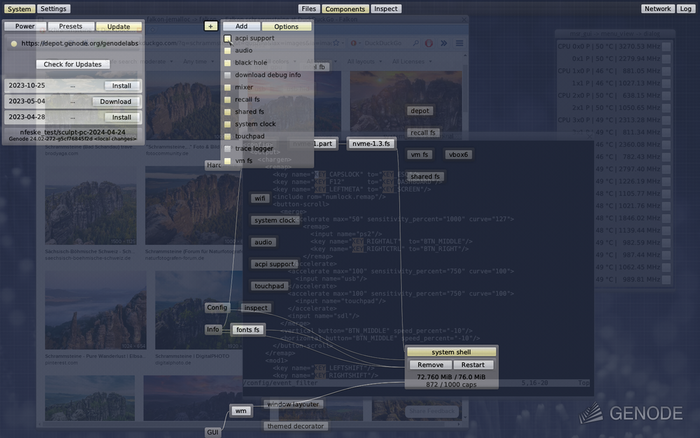Switch to the Power tab
The width and height of the screenshot is (700, 438).
point(25,26)
